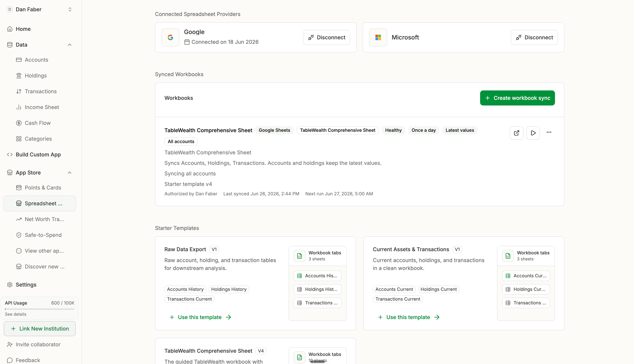The height and width of the screenshot is (364, 634).
Task: Open Accounts page
Action: coord(36,60)
